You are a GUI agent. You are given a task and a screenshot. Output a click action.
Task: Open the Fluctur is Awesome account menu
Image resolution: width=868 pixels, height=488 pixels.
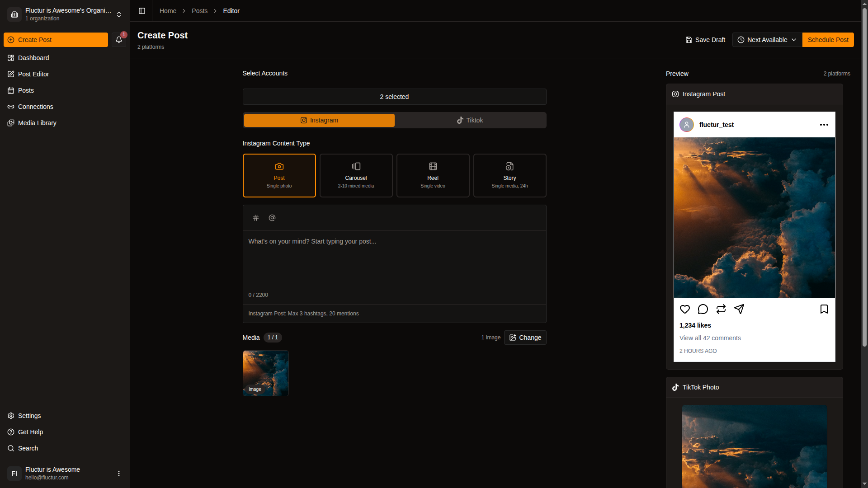pos(118,473)
